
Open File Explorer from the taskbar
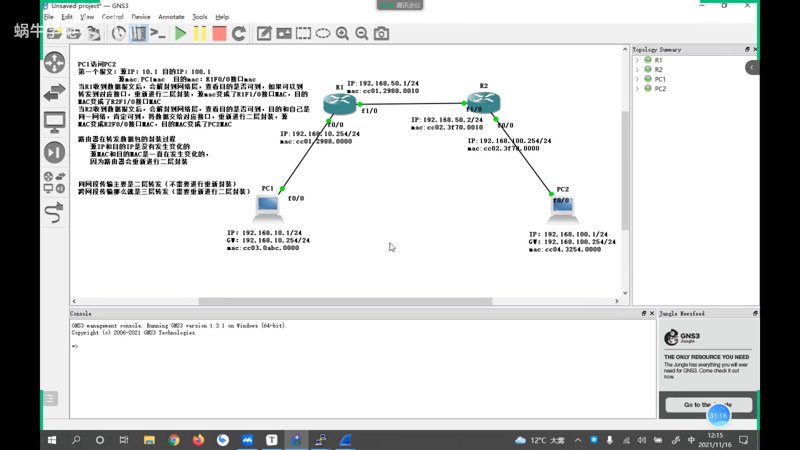pos(149,440)
